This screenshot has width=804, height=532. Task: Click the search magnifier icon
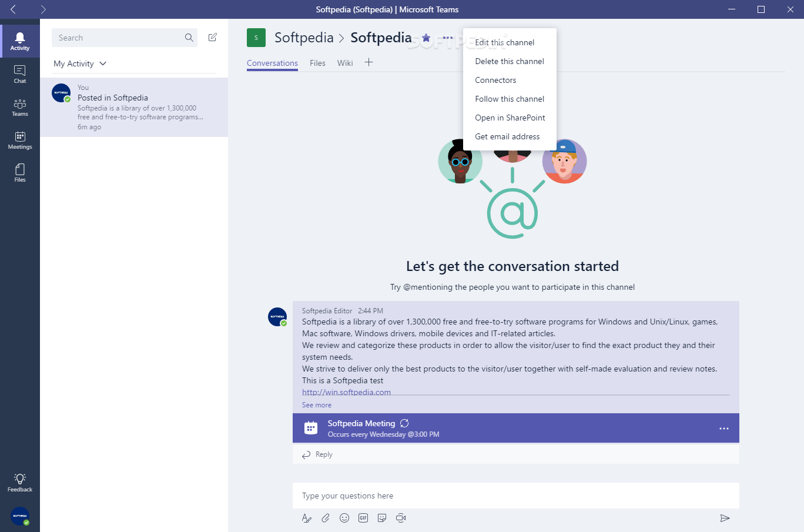(189, 38)
